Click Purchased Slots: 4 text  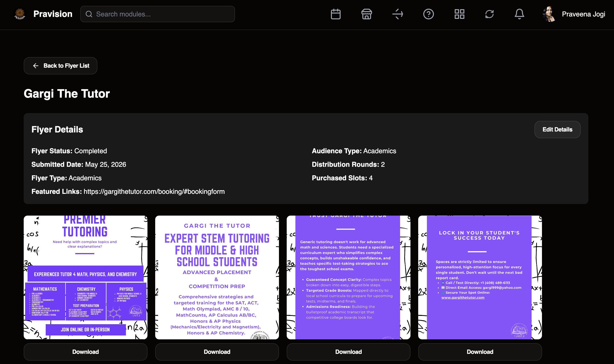tap(342, 178)
